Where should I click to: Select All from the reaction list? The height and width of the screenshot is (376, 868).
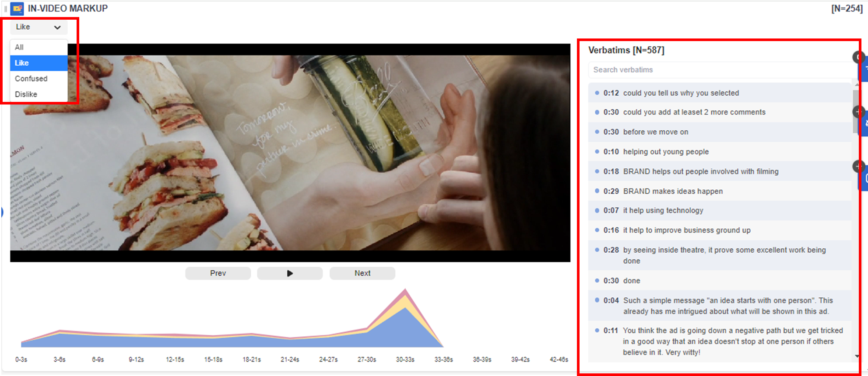[39, 47]
